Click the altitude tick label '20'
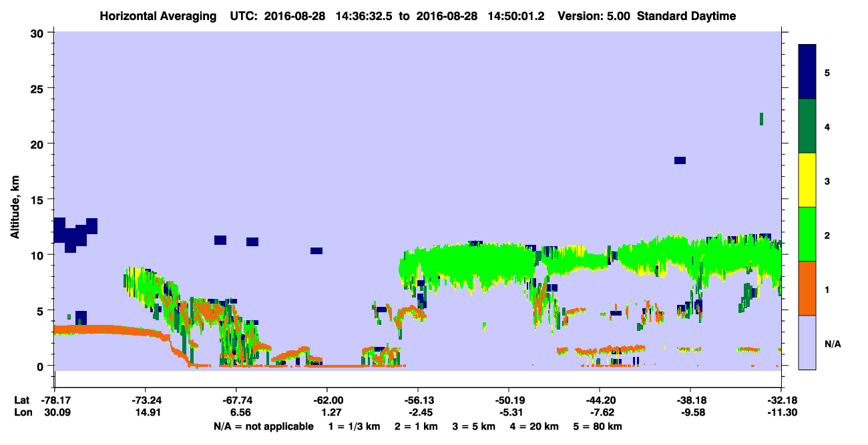The image size is (868, 445). click(x=39, y=143)
